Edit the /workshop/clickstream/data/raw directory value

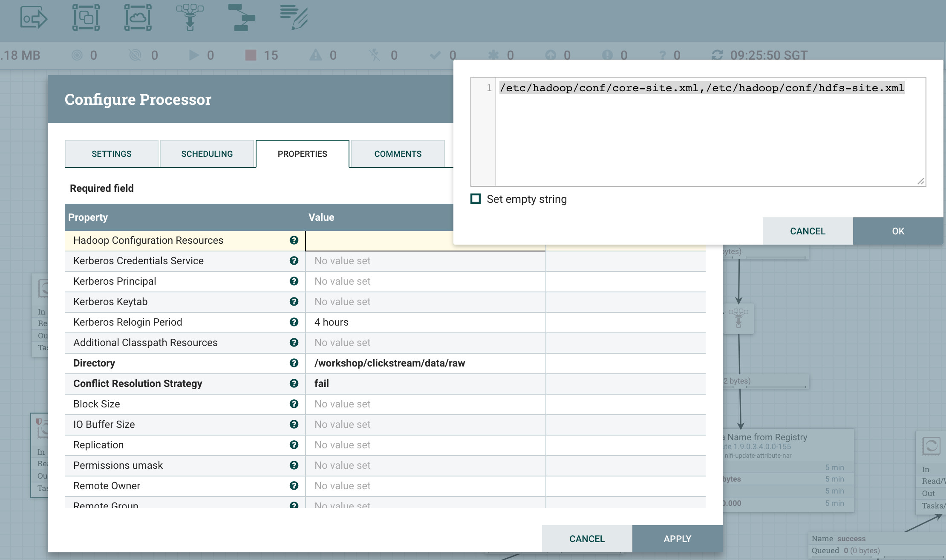point(426,363)
